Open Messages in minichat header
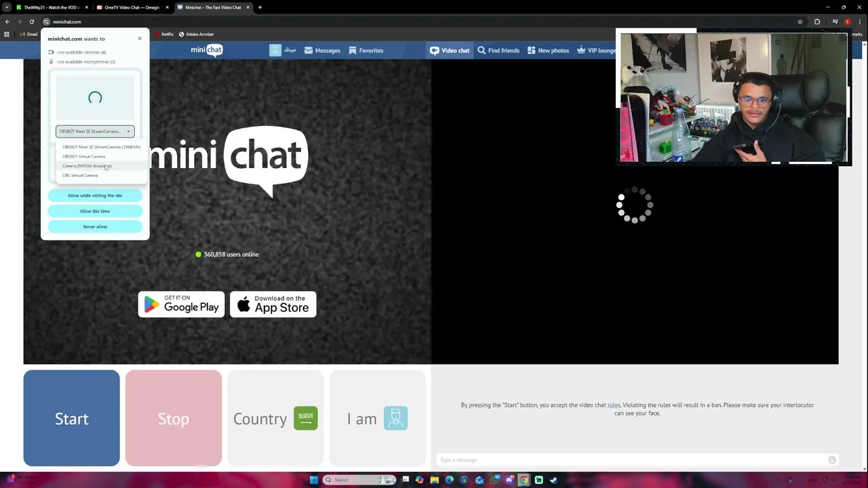 point(322,50)
